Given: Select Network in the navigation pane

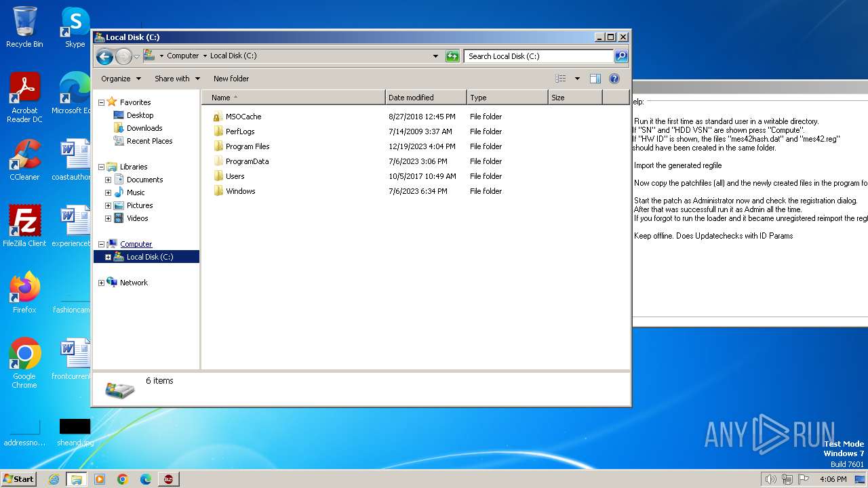Looking at the screenshot, I should [x=134, y=283].
